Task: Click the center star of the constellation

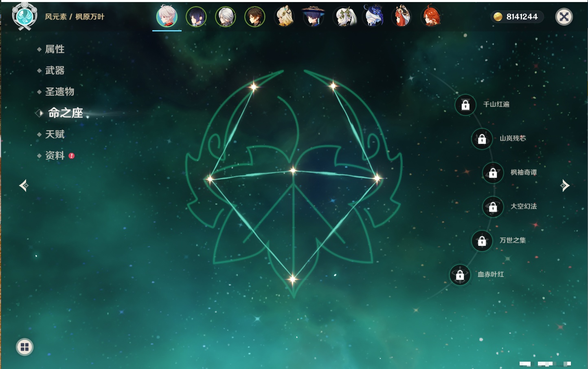Action: (293, 170)
